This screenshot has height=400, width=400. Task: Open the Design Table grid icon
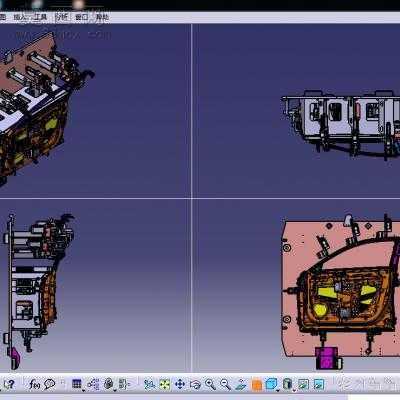(x=77, y=384)
